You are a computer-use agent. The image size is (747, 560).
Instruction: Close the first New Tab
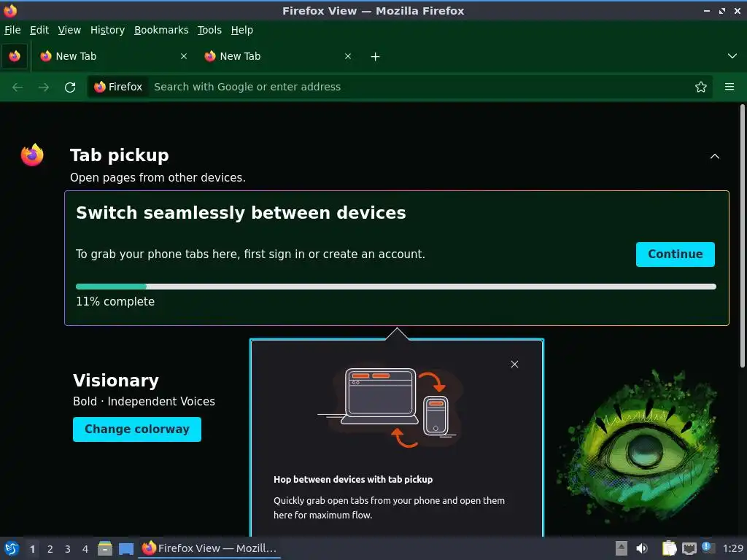coord(184,56)
